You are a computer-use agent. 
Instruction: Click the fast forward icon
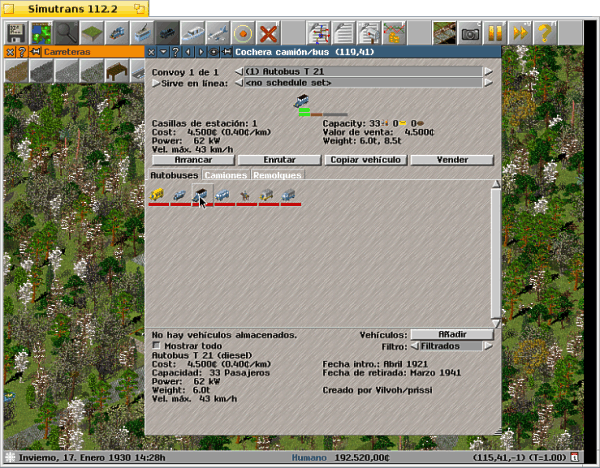520,33
